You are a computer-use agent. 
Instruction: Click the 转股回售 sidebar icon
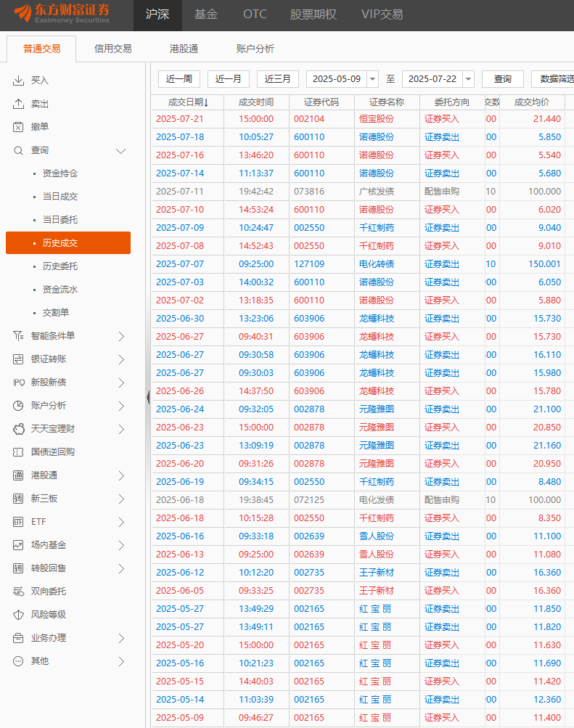(x=18, y=568)
